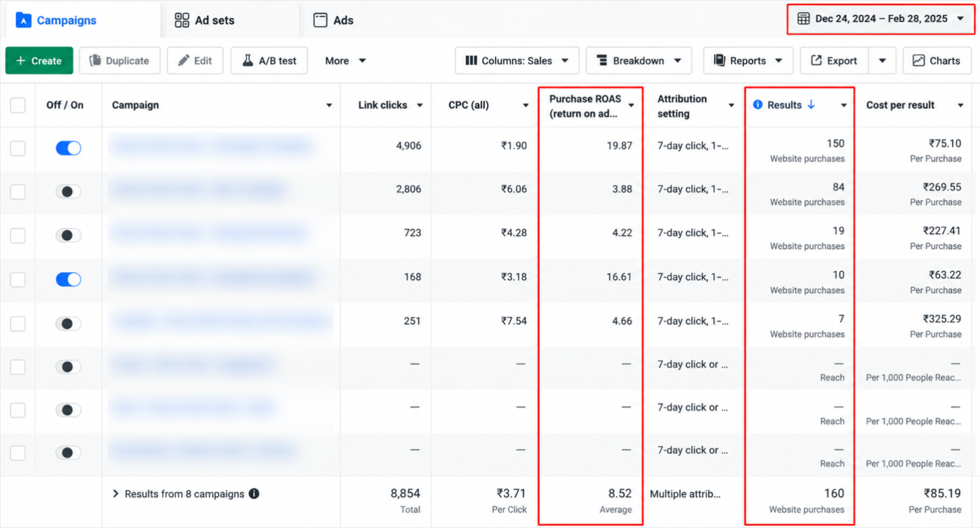Click the Export arrow icon
Viewport: 980px width, 528px height.
click(x=816, y=60)
